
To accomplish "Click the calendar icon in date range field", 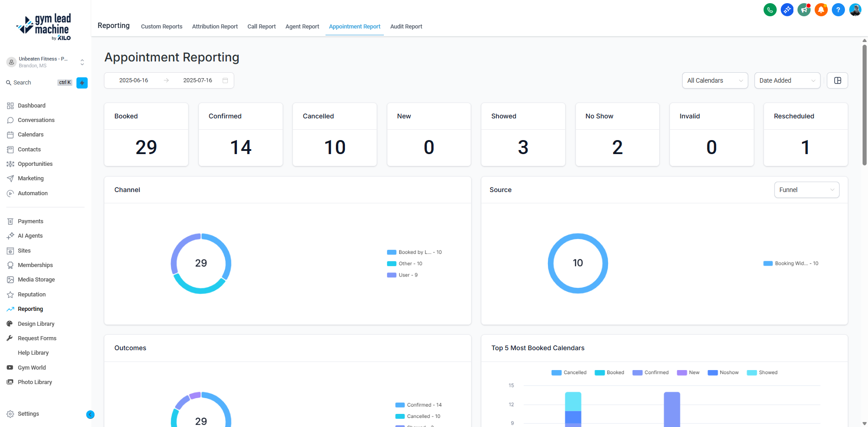I will 225,80.
